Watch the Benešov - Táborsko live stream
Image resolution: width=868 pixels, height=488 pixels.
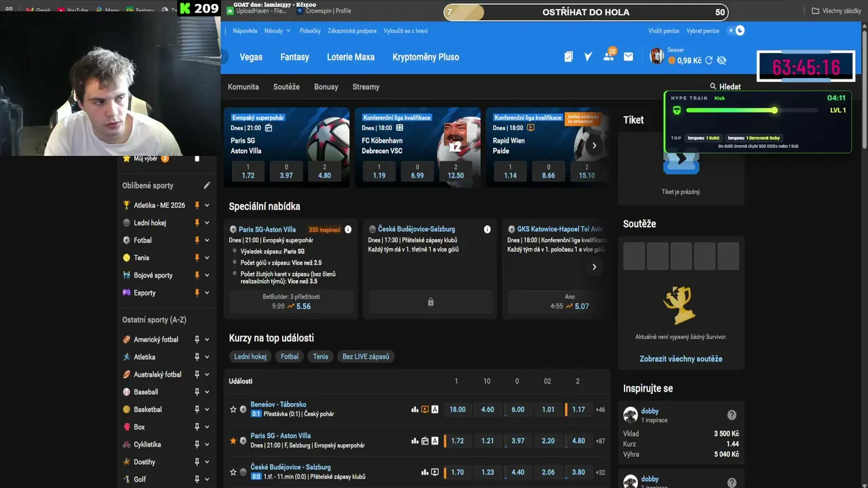tap(425, 409)
